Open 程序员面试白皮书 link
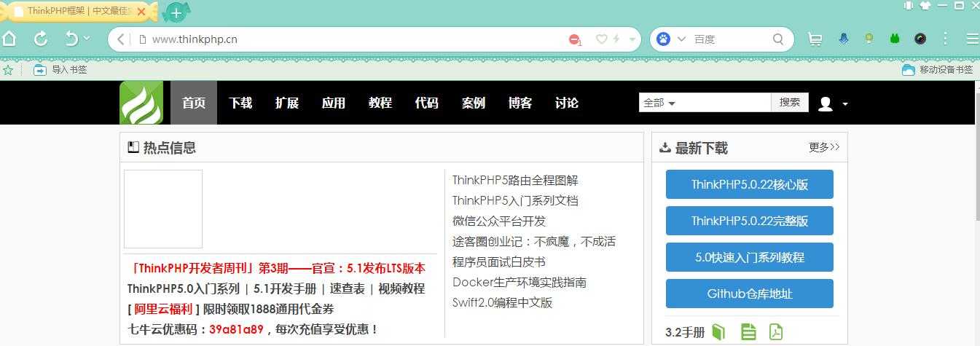The height and width of the screenshot is (346, 980). [x=499, y=262]
